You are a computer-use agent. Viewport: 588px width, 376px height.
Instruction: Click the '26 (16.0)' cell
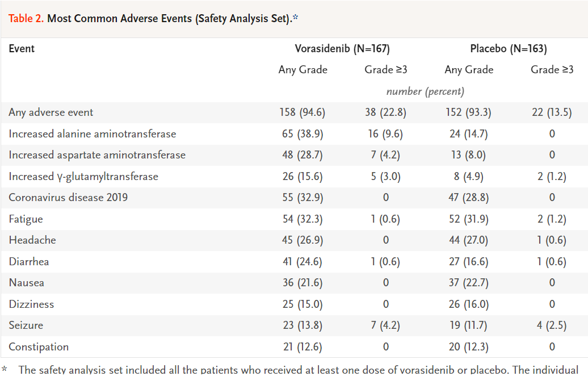pos(468,304)
